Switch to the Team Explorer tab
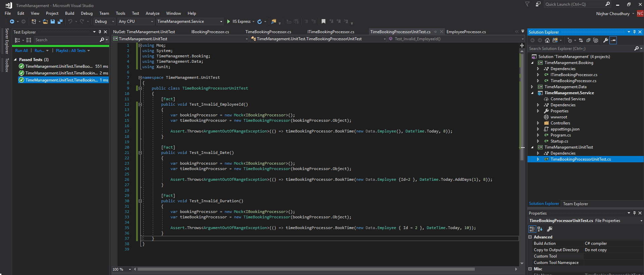Viewport: 644px width, 275px height. [x=576, y=204]
